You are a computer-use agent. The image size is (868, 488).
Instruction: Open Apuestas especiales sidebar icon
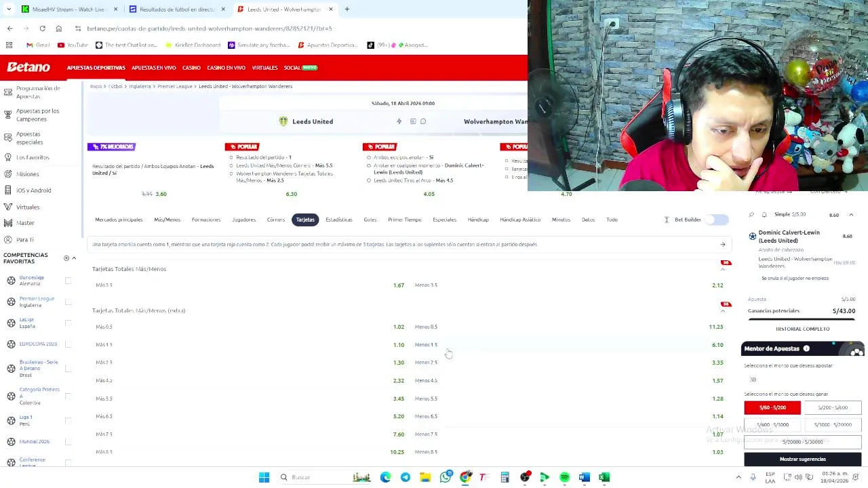8,138
